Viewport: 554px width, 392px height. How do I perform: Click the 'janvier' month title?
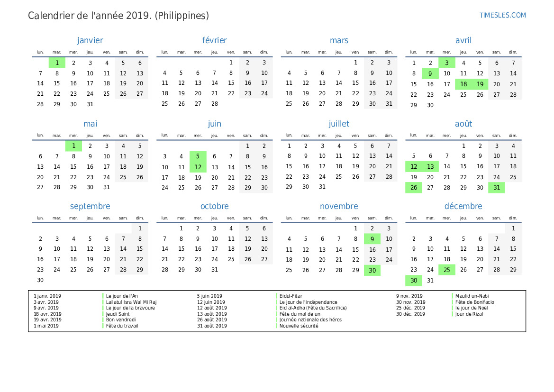[90, 41]
